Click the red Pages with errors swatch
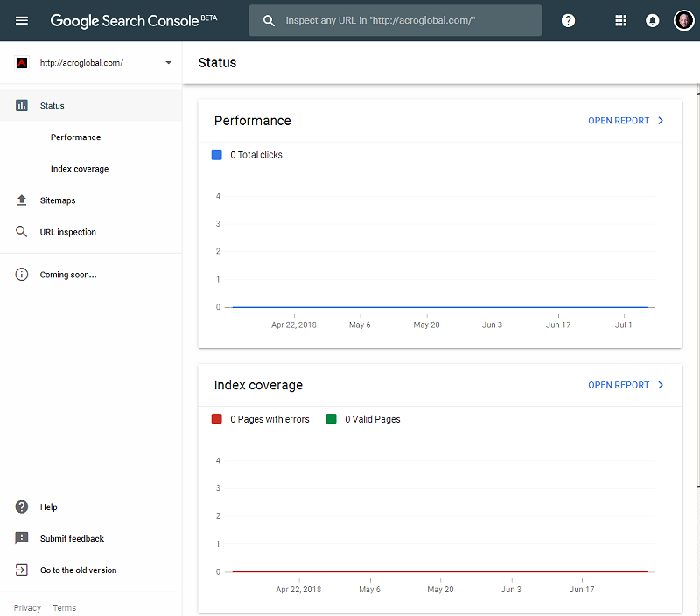 (216, 419)
